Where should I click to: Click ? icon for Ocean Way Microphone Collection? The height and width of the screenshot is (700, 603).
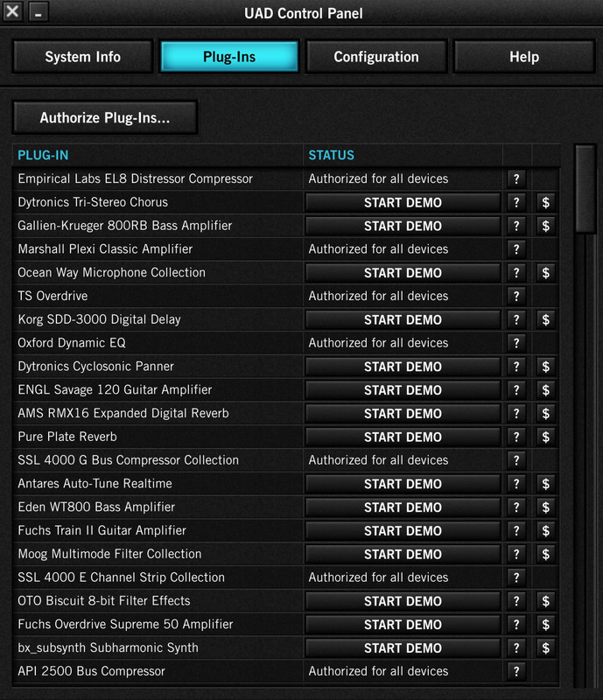pyautogui.click(x=516, y=273)
